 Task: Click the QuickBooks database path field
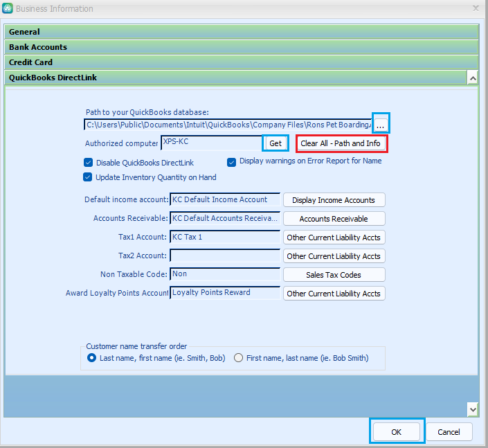point(228,125)
